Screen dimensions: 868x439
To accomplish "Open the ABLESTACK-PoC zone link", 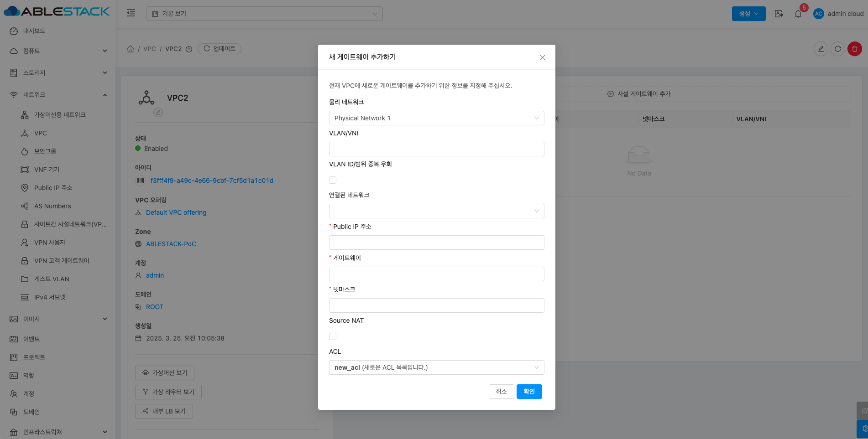I will pyautogui.click(x=171, y=244).
